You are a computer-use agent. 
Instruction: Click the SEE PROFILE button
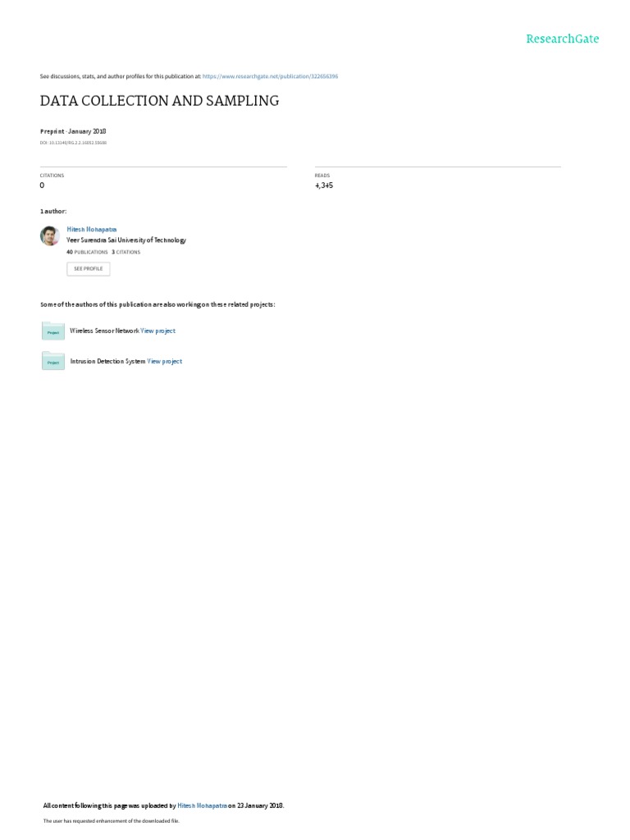tap(89, 269)
